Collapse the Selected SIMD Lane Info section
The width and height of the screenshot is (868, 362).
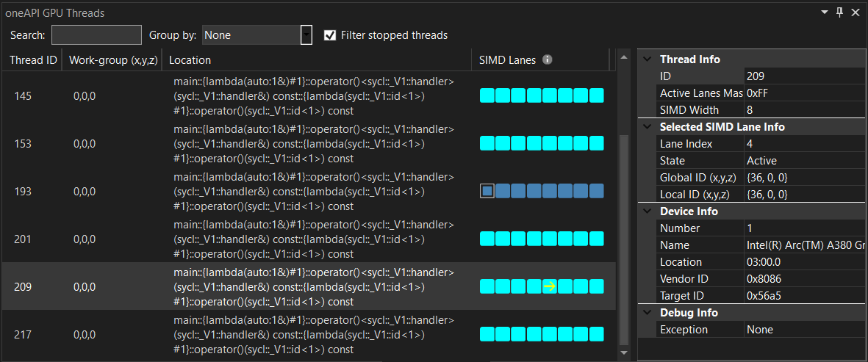(648, 127)
